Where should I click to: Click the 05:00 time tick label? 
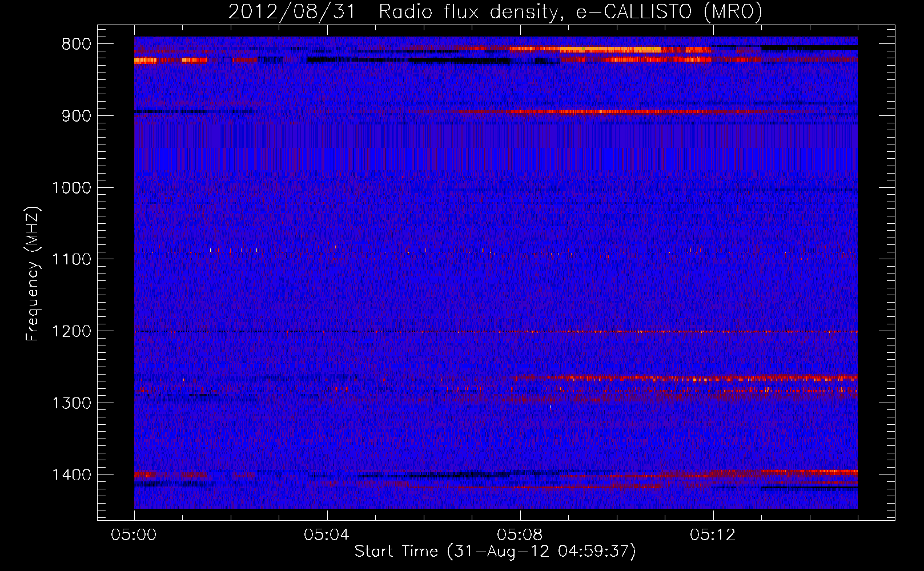pos(134,535)
